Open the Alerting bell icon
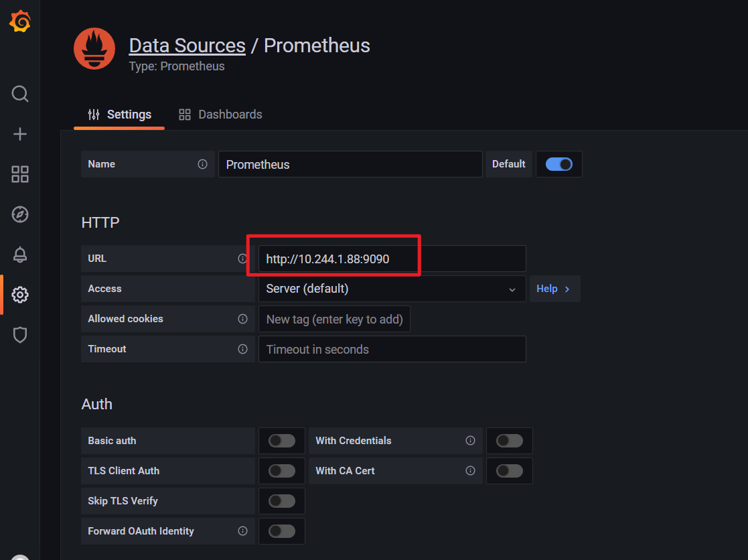748x560 pixels. tap(20, 255)
